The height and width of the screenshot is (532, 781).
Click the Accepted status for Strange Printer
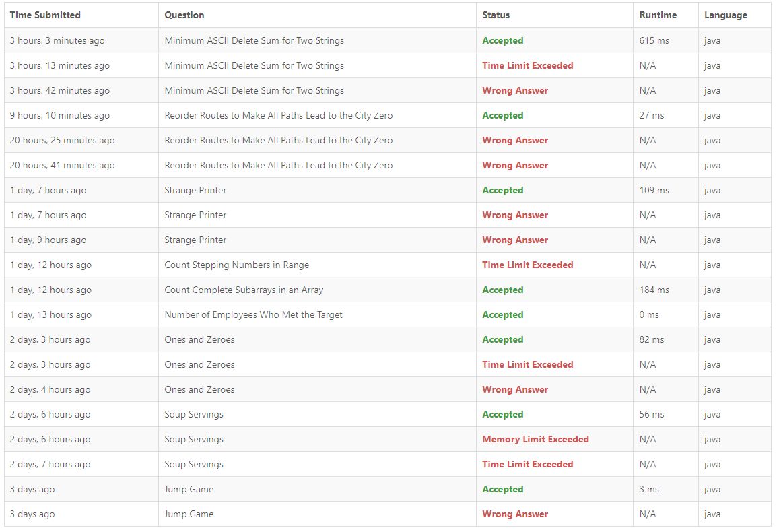tap(502, 191)
